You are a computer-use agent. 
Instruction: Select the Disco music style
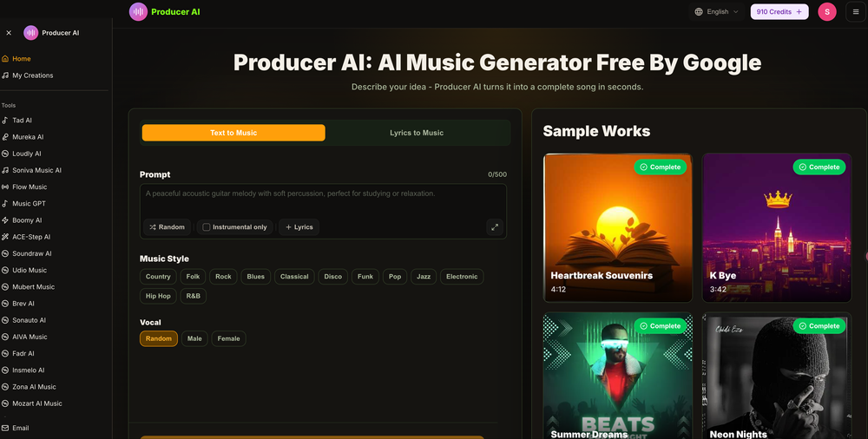pyautogui.click(x=333, y=277)
